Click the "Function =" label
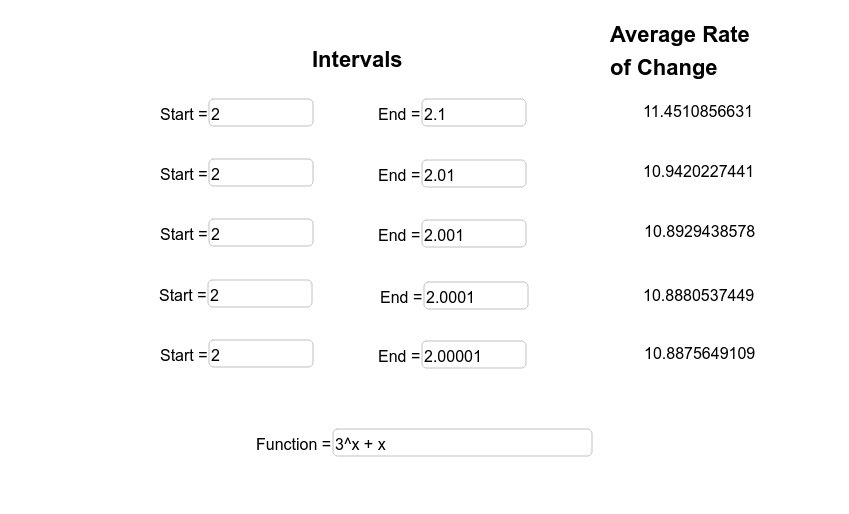This screenshot has width=849, height=514. pos(292,444)
